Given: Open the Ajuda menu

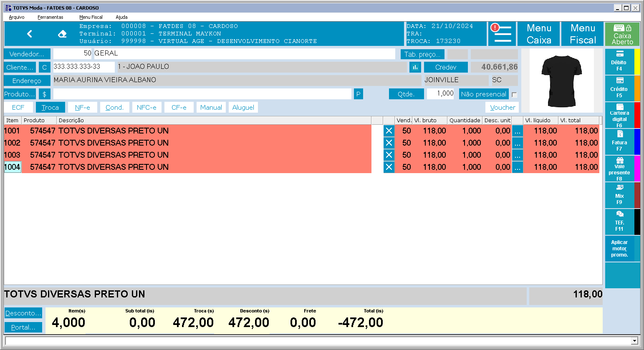Looking at the screenshot, I should (x=121, y=17).
